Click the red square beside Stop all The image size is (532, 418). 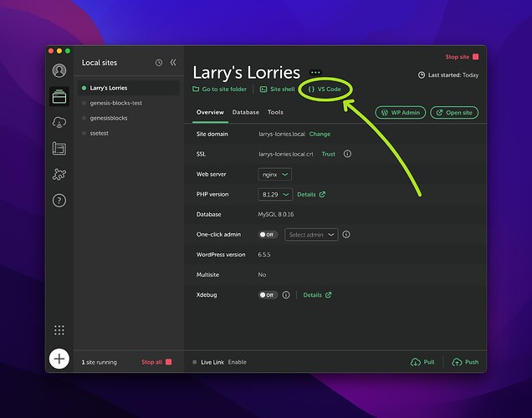click(x=169, y=362)
